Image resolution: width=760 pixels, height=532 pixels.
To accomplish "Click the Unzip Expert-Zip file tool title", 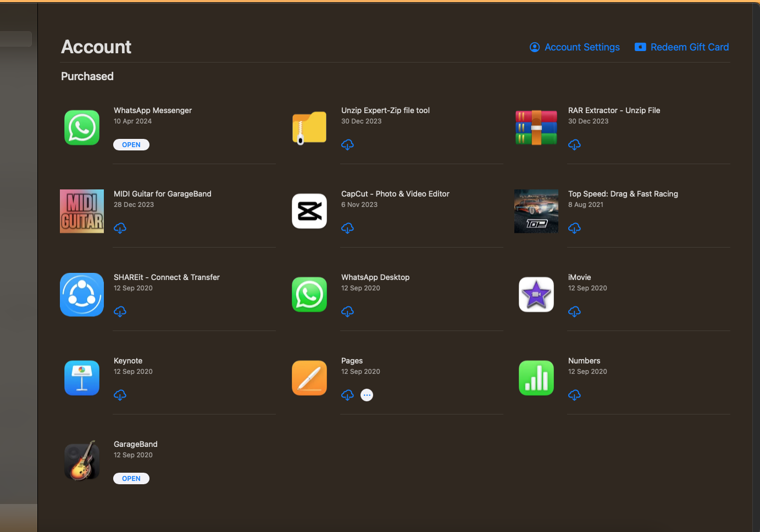I will [386, 110].
